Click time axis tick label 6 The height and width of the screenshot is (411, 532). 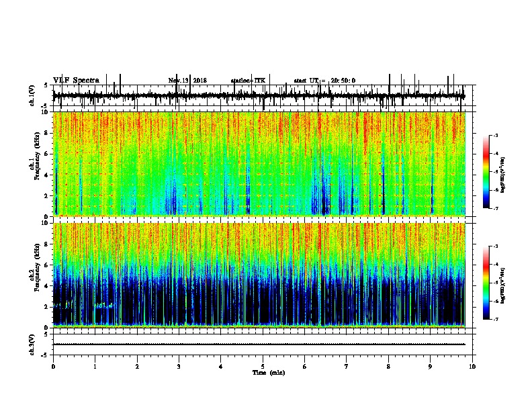tap(305, 367)
